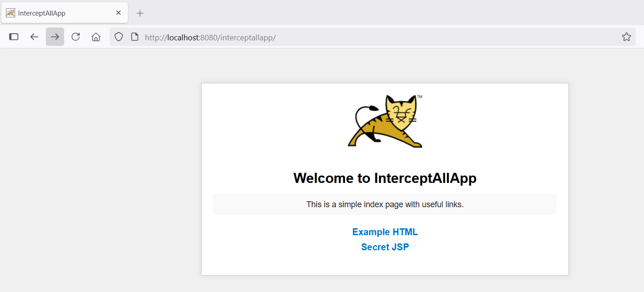
Task: Open the tracking protection shield panel
Action: click(119, 37)
